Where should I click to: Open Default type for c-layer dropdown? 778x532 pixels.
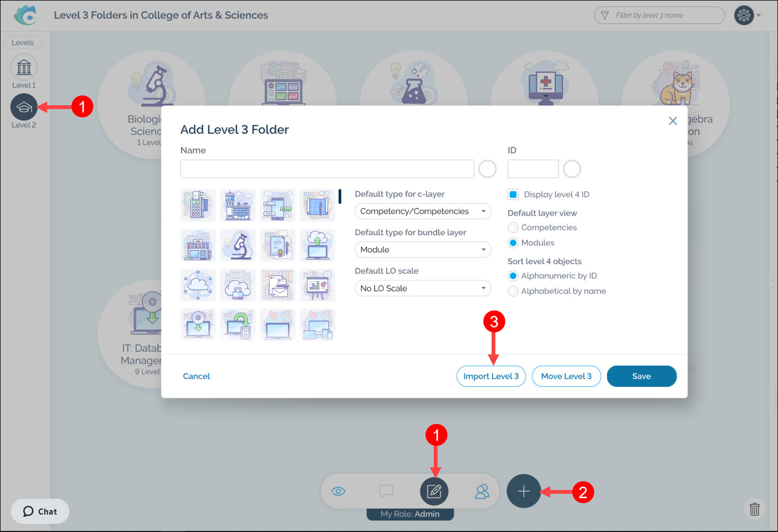[x=422, y=211]
